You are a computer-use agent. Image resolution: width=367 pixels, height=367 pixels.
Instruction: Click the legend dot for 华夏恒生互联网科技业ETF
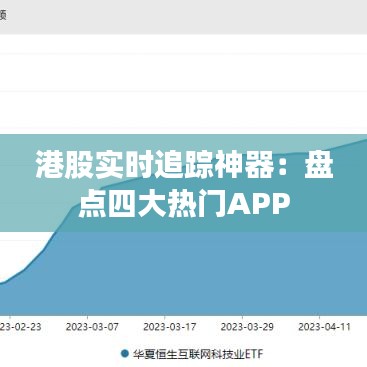tap(125, 354)
